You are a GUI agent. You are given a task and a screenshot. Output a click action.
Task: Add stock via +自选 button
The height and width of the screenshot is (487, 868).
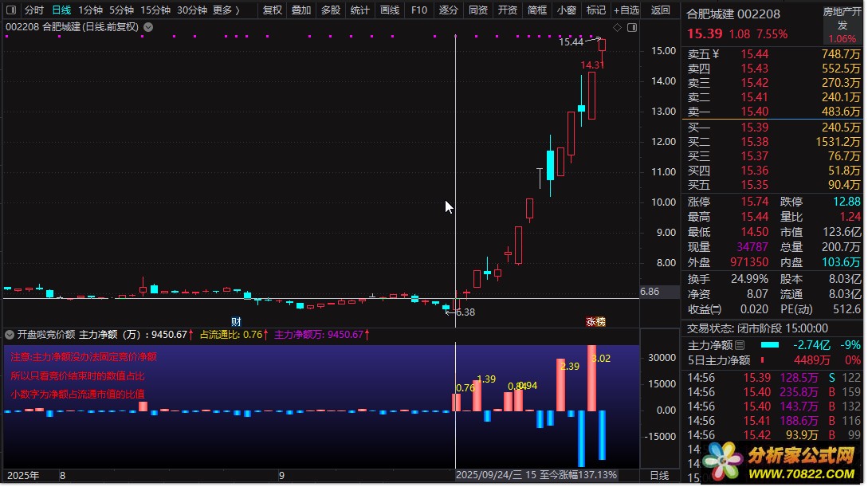[x=626, y=10]
